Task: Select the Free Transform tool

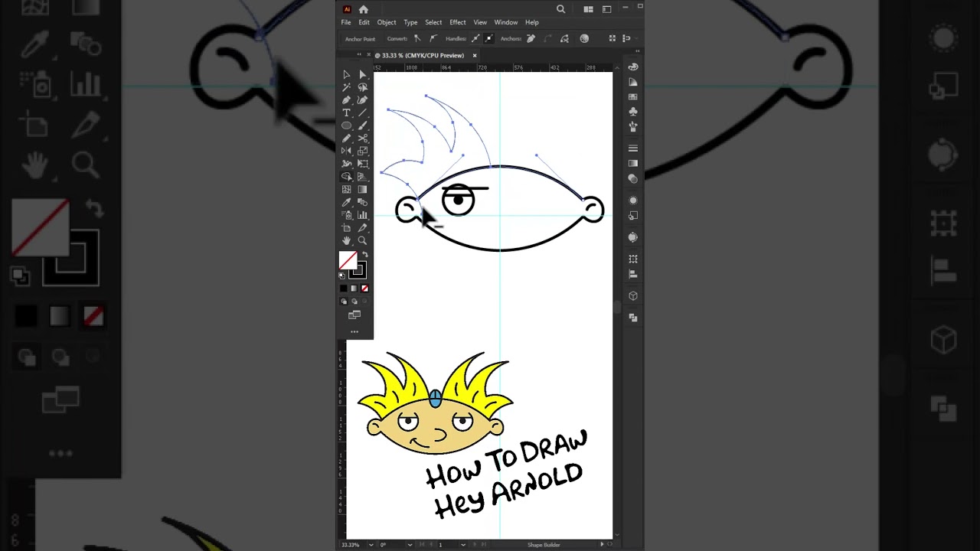Action: click(x=362, y=164)
